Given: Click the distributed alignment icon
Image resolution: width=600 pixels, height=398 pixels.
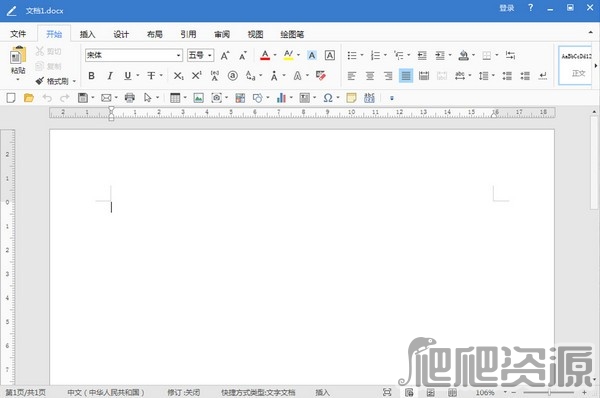Looking at the screenshot, I should click(x=424, y=76).
